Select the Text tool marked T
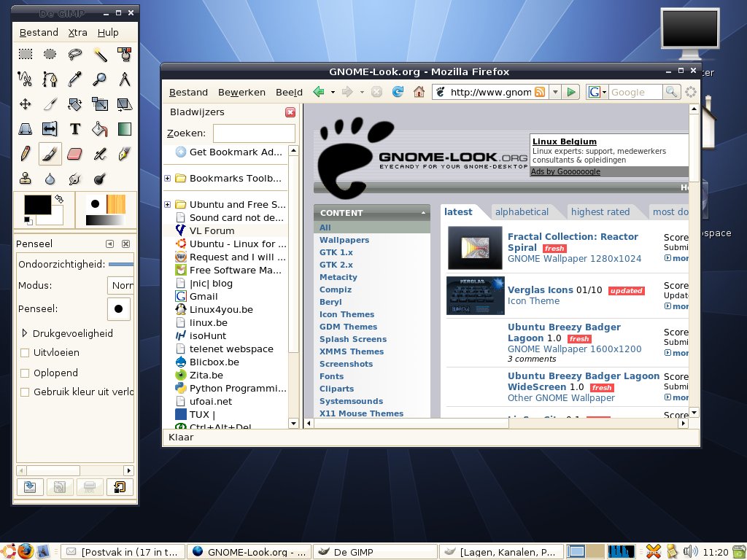 (75, 128)
